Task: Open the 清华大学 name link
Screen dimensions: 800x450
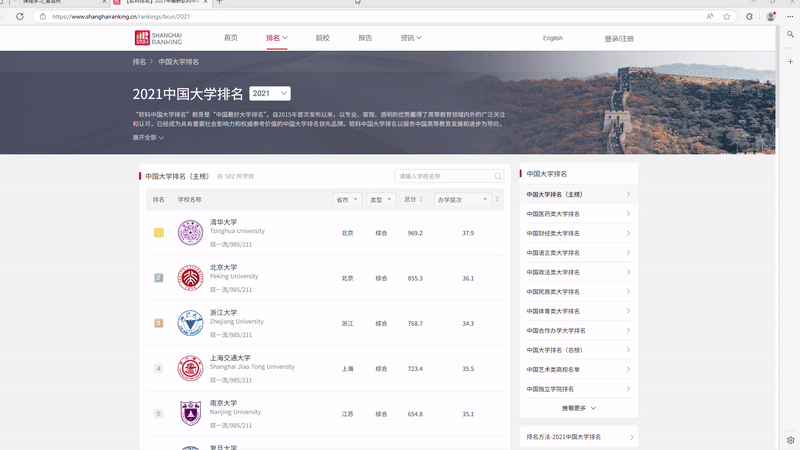Action: tap(223, 222)
